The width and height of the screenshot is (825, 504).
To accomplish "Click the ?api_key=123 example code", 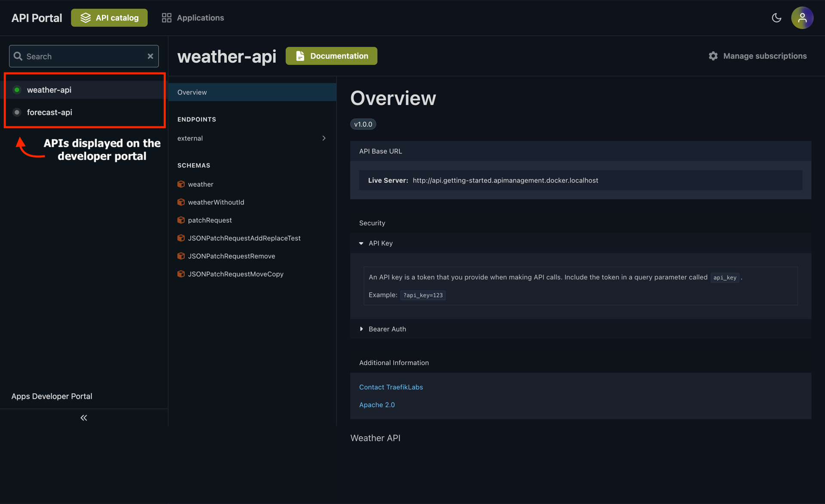I will pos(423,295).
